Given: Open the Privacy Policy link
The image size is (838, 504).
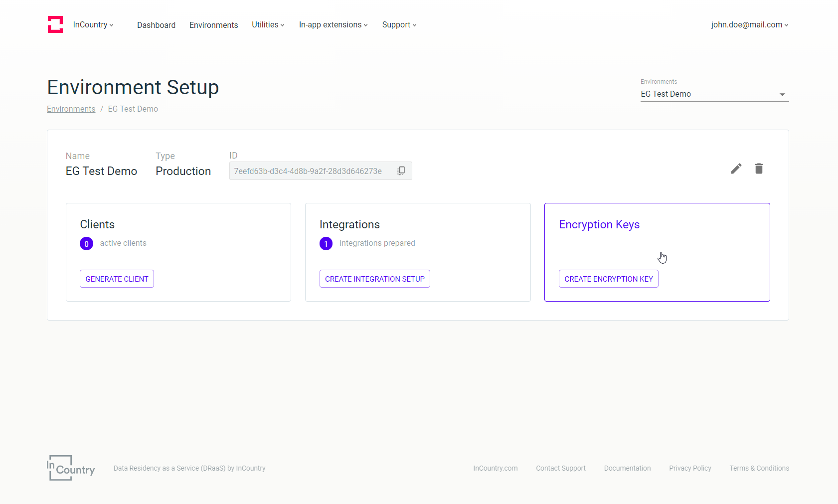Looking at the screenshot, I should [x=690, y=468].
